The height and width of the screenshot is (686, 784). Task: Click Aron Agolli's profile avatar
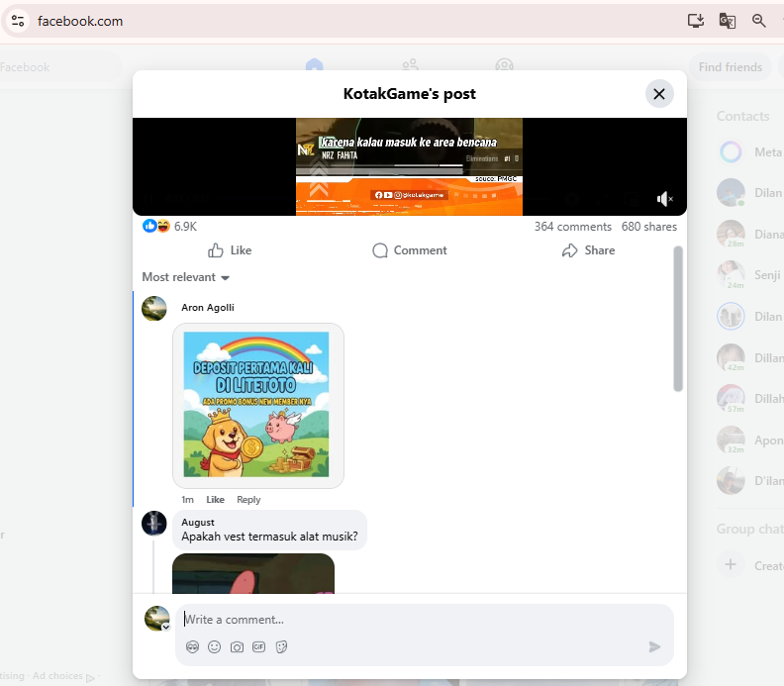pyautogui.click(x=154, y=308)
